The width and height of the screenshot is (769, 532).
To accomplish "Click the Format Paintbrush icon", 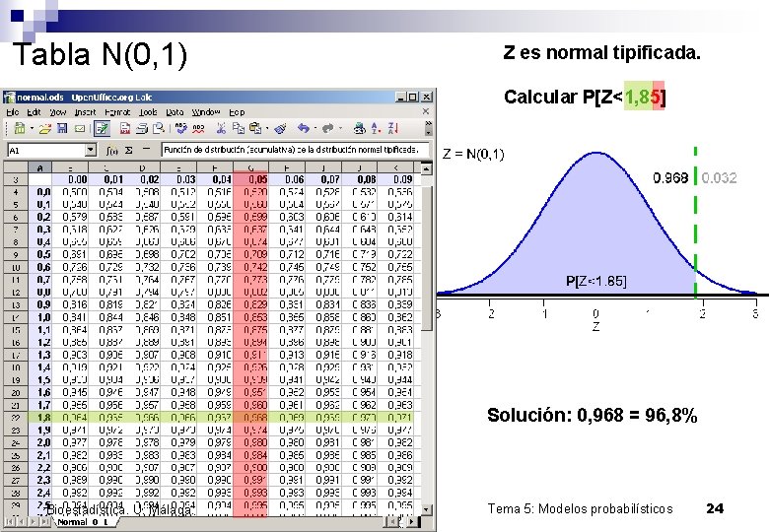I will coord(281,129).
